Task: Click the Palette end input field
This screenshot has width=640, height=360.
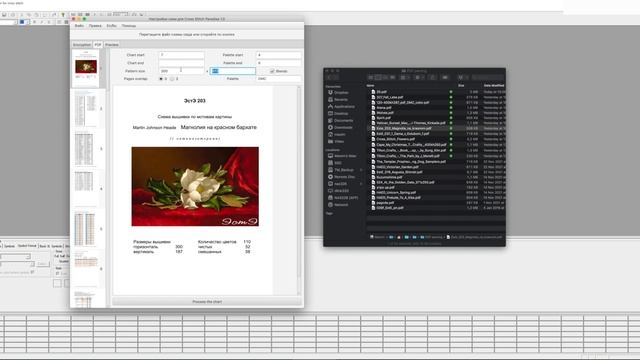Action: 278,63
